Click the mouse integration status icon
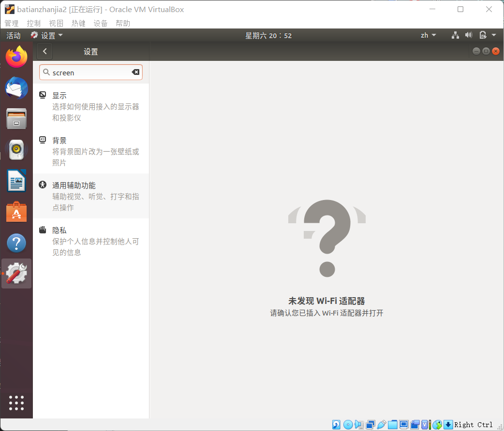Viewport: 504px width, 431px height. coord(437,425)
